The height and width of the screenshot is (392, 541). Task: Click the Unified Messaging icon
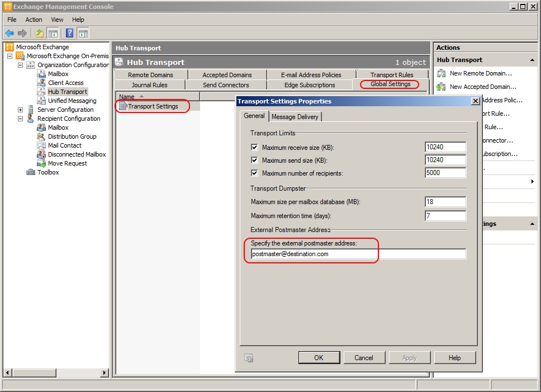(x=41, y=101)
